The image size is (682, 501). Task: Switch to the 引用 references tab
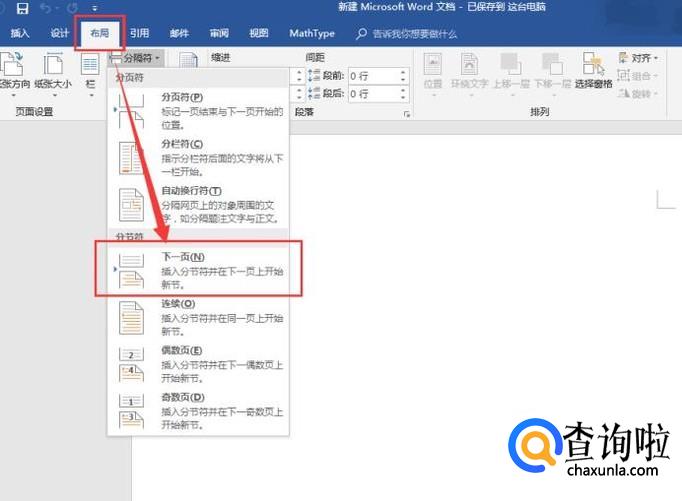tap(140, 33)
